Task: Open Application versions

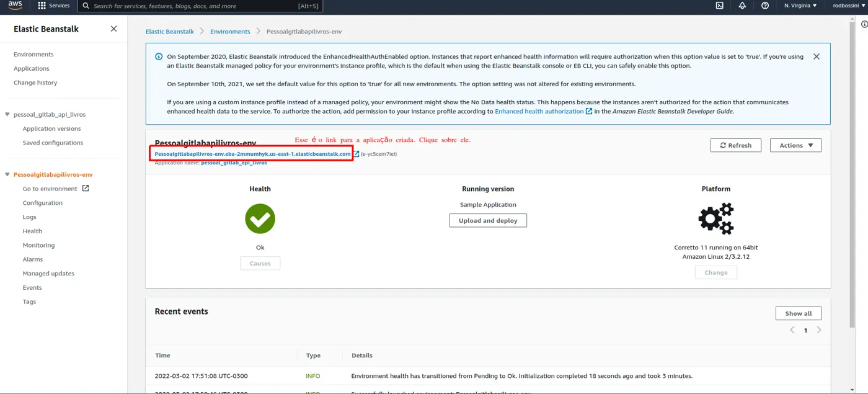Action: 52,128
